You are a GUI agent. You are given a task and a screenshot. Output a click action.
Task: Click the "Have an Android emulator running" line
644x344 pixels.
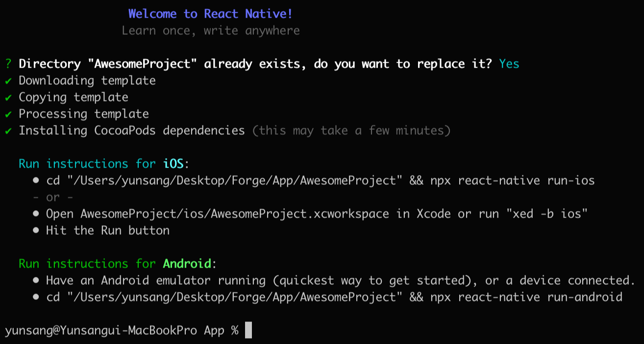[x=334, y=281]
